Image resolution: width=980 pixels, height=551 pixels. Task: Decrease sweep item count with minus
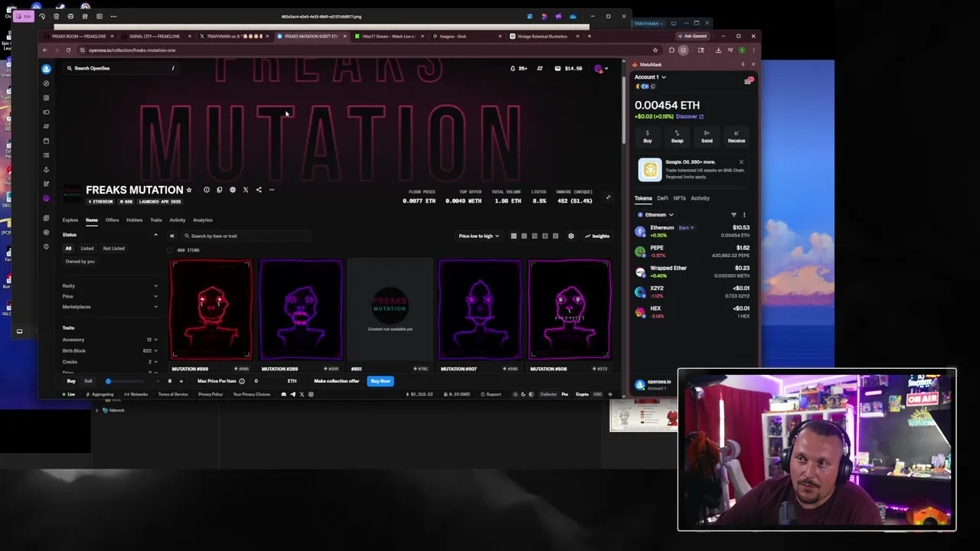click(x=158, y=381)
